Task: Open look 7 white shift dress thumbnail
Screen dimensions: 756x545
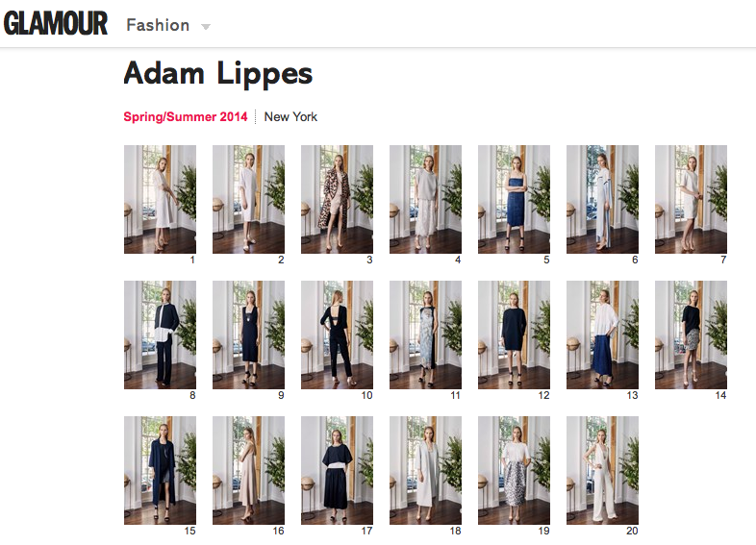Action: [x=691, y=200]
